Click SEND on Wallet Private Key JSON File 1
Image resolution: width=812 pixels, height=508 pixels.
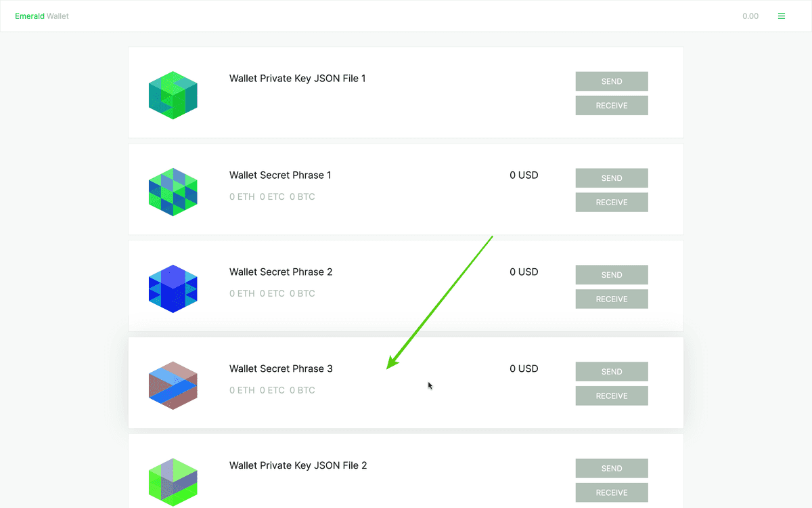[611, 81]
